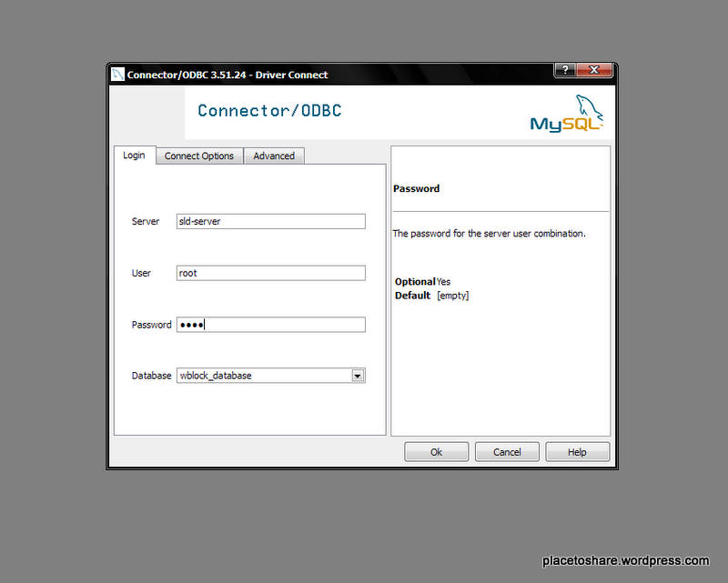This screenshot has width=728, height=583.
Task: Click the Default [empty] line
Action: click(x=431, y=296)
